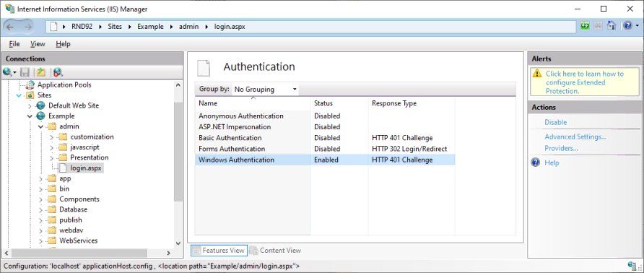
Task: Sort by the Response Type column header
Action: pyautogui.click(x=412, y=103)
